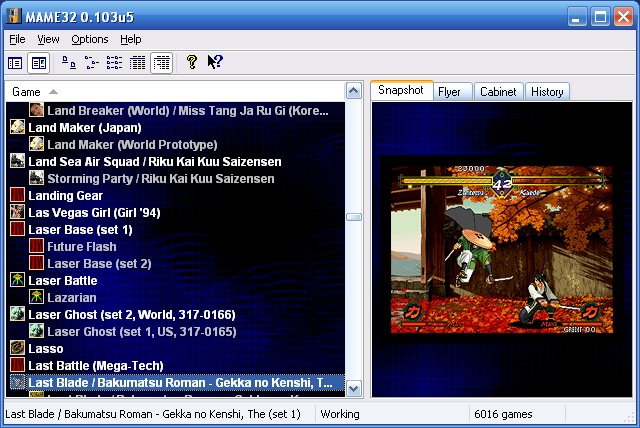Click the Last Blade snapshot image
Viewport: 640px width, 428px height.
click(x=502, y=249)
